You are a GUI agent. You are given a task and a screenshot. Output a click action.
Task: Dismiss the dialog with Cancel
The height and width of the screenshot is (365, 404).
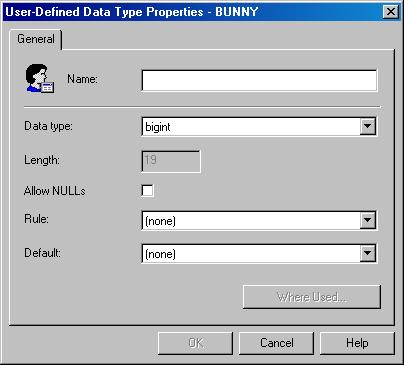(276, 343)
